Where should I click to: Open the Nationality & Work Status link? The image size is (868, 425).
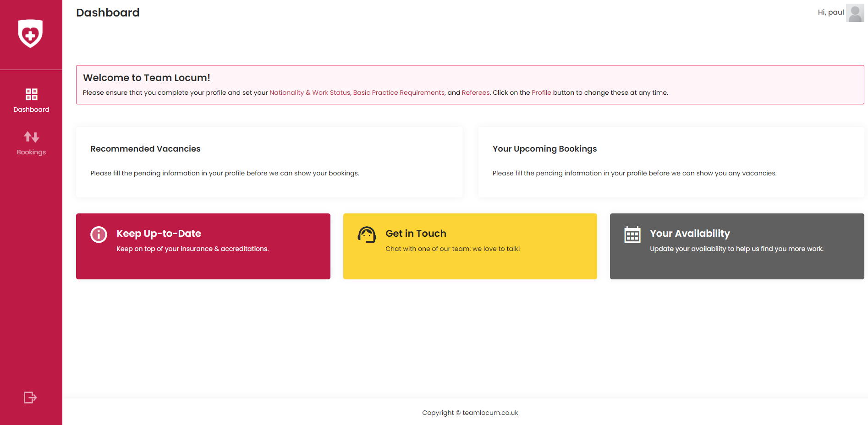click(309, 93)
